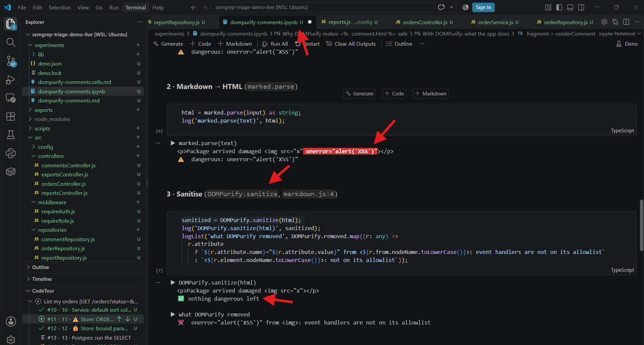Toggle the secondary side bar
This screenshot has height=345, width=644.
581,7
